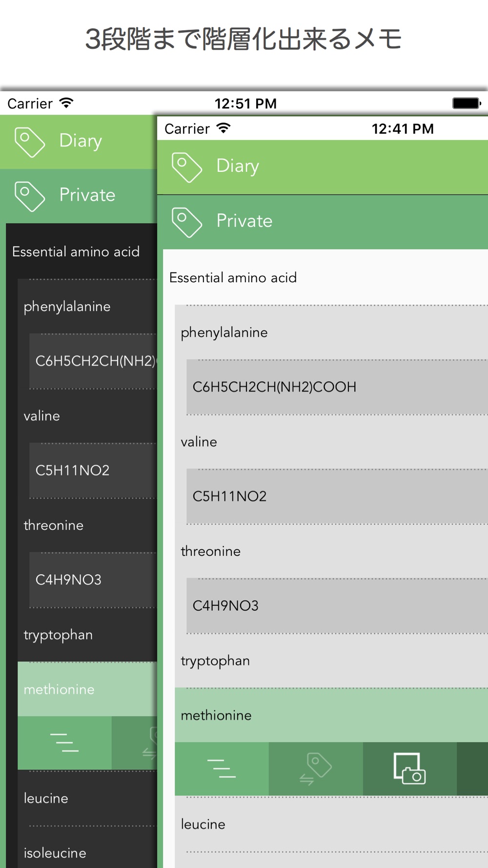Image resolution: width=488 pixels, height=868 pixels.
Task: Expand phenylalanine entry in the light-theme list
Action: [x=224, y=332]
